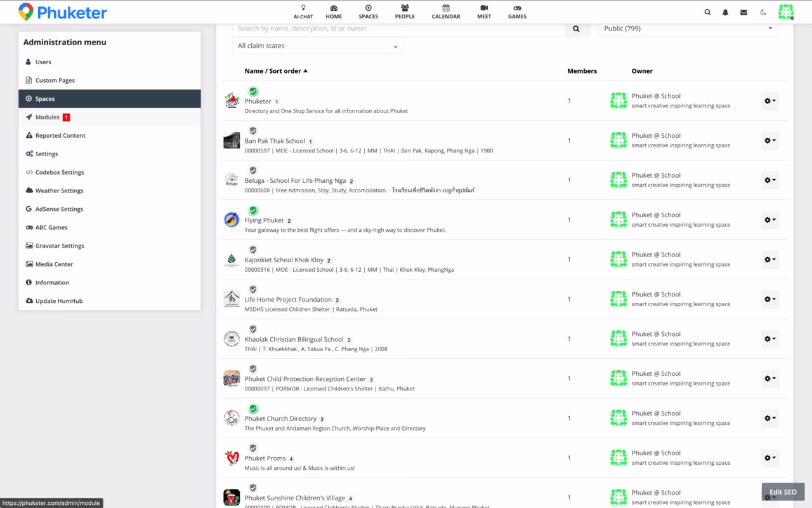Open the Phuket Church Directory space
Viewport: 812px width, 508px height.
click(280, 419)
